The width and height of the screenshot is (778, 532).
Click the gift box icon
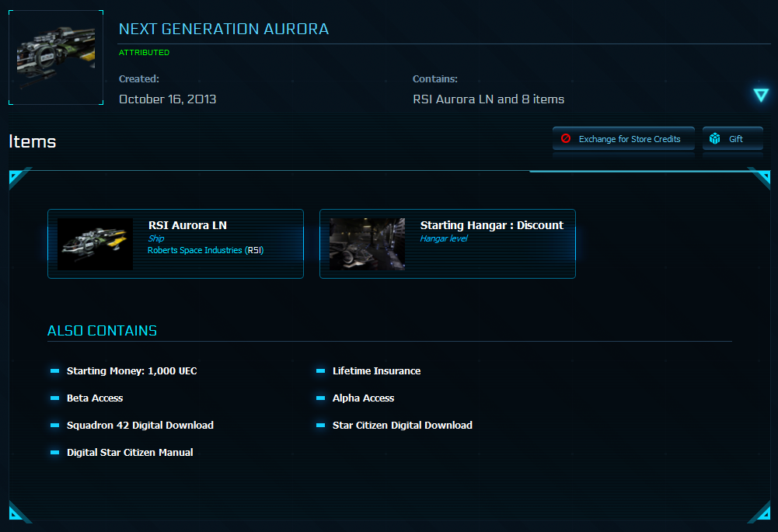click(x=714, y=138)
